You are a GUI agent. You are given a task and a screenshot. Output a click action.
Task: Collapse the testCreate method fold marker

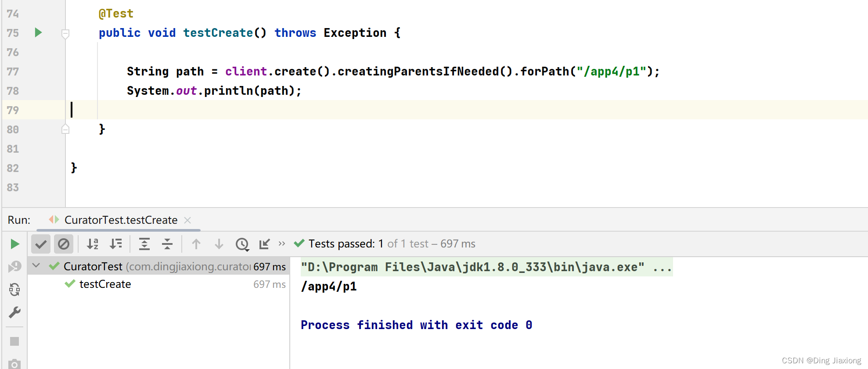point(65,33)
